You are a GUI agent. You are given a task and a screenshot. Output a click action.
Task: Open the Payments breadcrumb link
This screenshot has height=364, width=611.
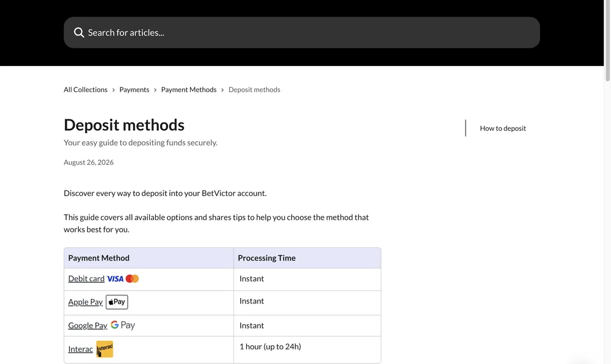pyautogui.click(x=134, y=90)
